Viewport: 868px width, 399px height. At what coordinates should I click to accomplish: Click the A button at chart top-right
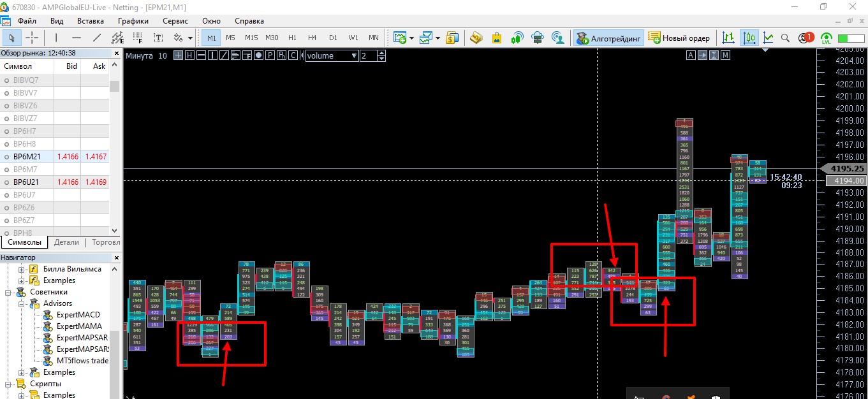(691, 55)
